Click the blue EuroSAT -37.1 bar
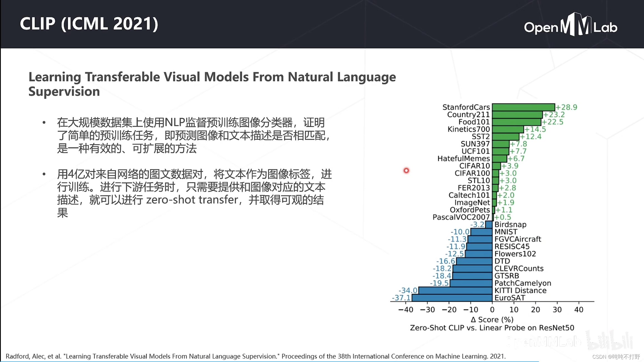This screenshot has width=644, height=362. (x=452, y=298)
